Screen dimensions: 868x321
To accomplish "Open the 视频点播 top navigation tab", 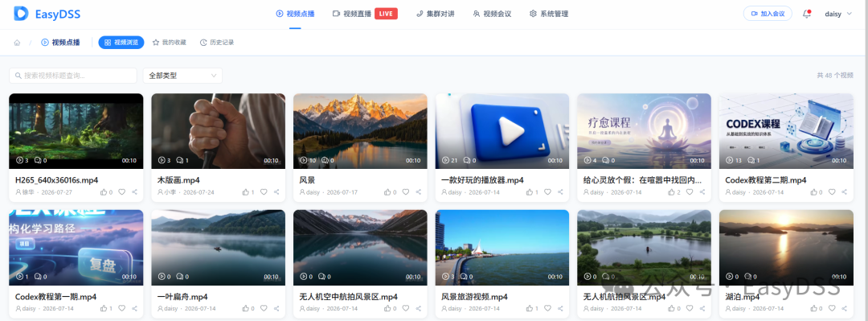I will tap(295, 14).
